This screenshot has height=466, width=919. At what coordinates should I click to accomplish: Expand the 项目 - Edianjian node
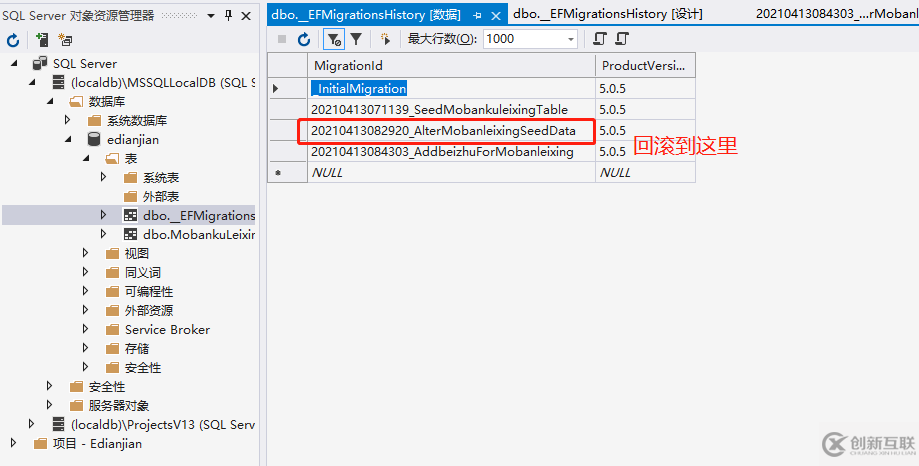[x=14, y=443]
